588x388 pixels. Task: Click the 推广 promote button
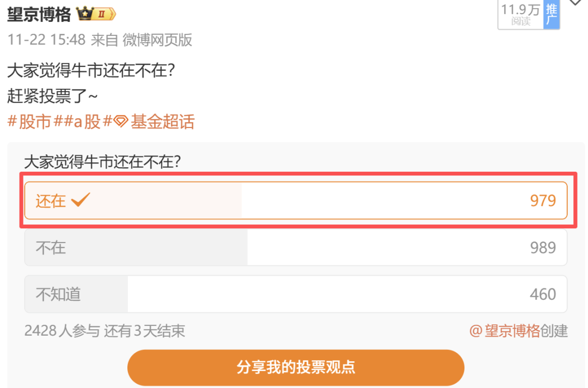click(x=552, y=15)
